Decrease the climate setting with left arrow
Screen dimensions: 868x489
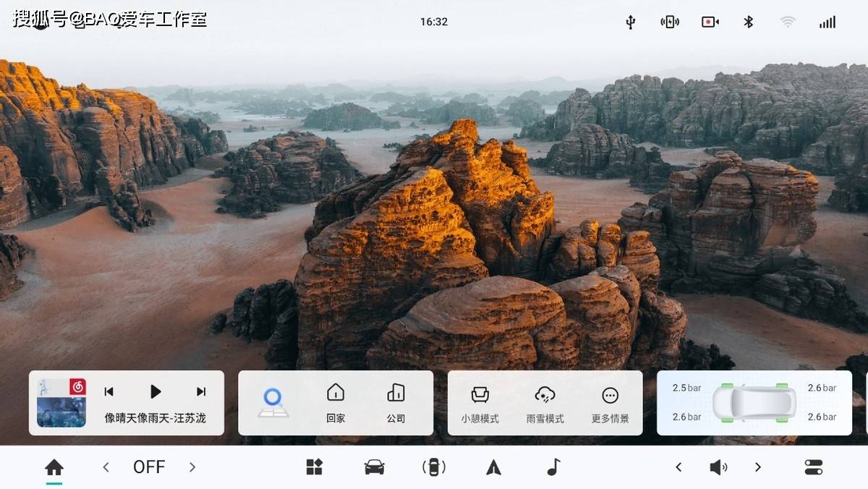pos(106,467)
